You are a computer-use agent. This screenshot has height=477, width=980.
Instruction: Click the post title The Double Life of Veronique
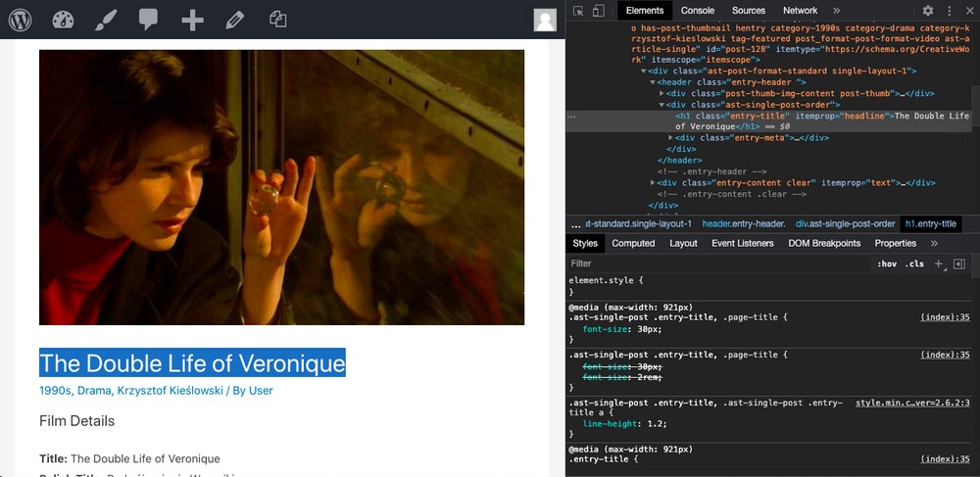(192, 362)
